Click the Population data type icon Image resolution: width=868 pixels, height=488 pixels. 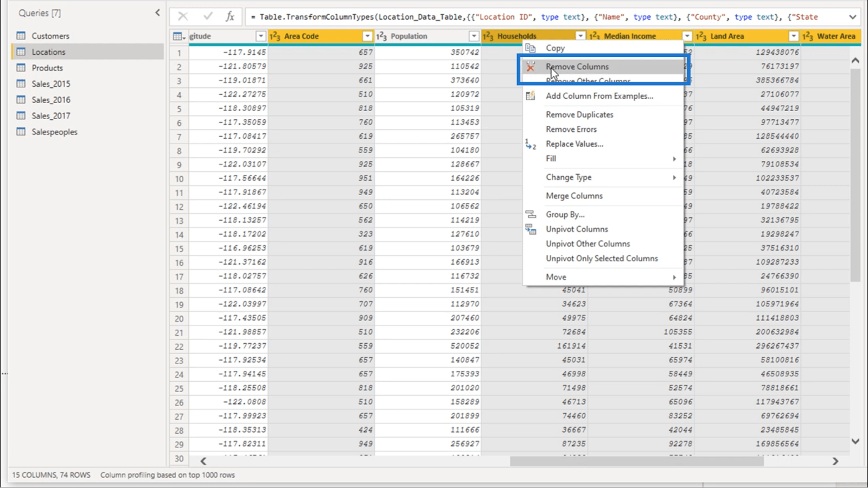[x=381, y=36]
